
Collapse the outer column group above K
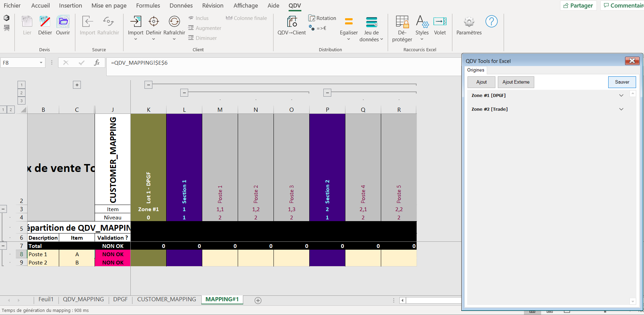point(148,85)
